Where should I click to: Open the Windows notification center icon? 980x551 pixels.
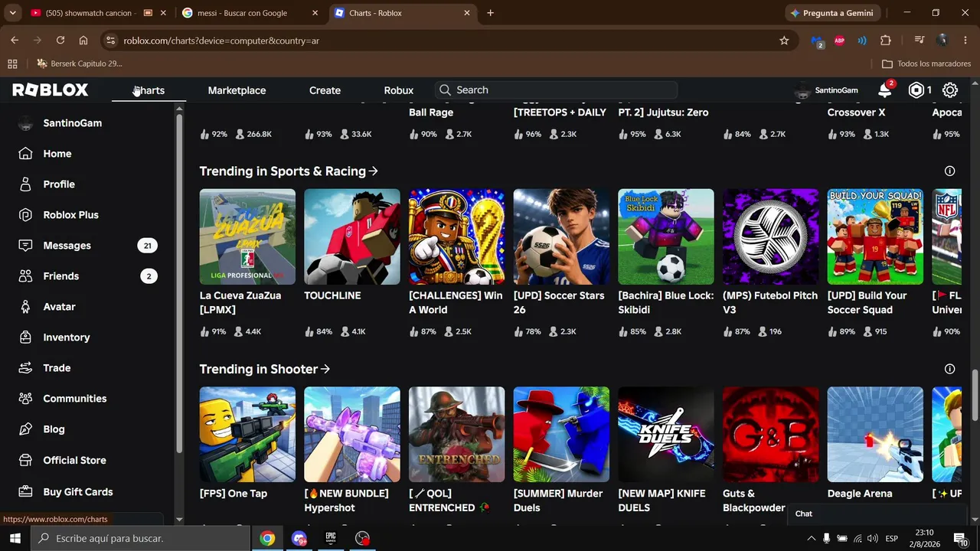coord(959,538)
